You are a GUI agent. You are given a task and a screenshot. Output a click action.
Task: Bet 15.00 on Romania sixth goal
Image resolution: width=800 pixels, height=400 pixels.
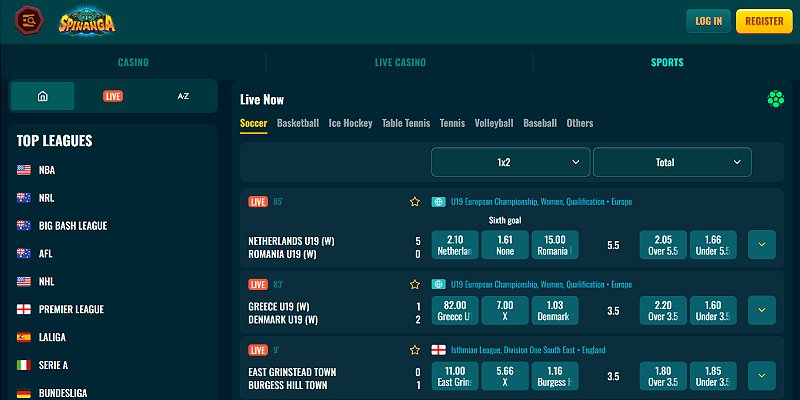click(x=555, y=245)
